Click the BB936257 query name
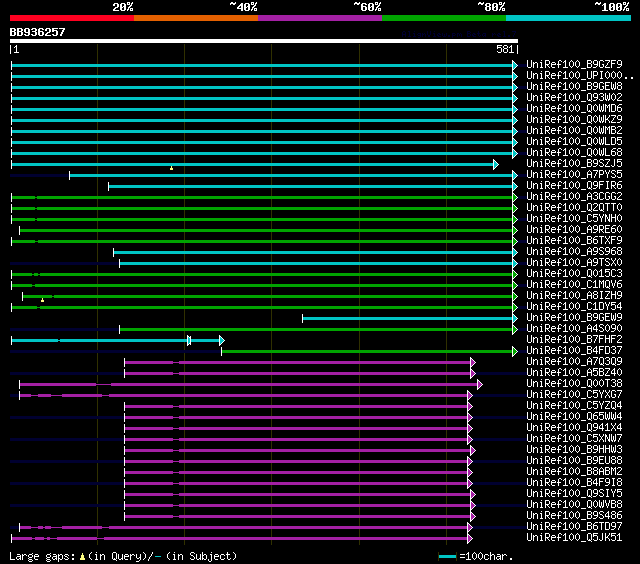 [x=38, y=32]
